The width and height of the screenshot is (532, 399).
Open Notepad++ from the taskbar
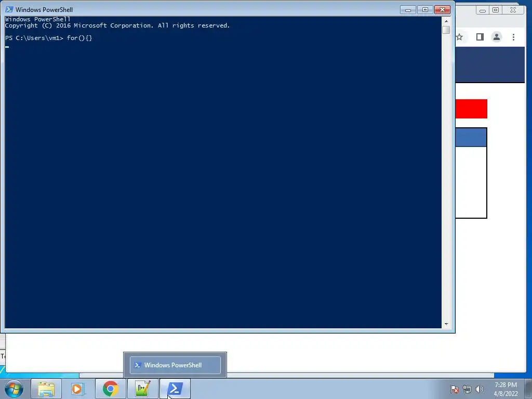coord(142,389)
